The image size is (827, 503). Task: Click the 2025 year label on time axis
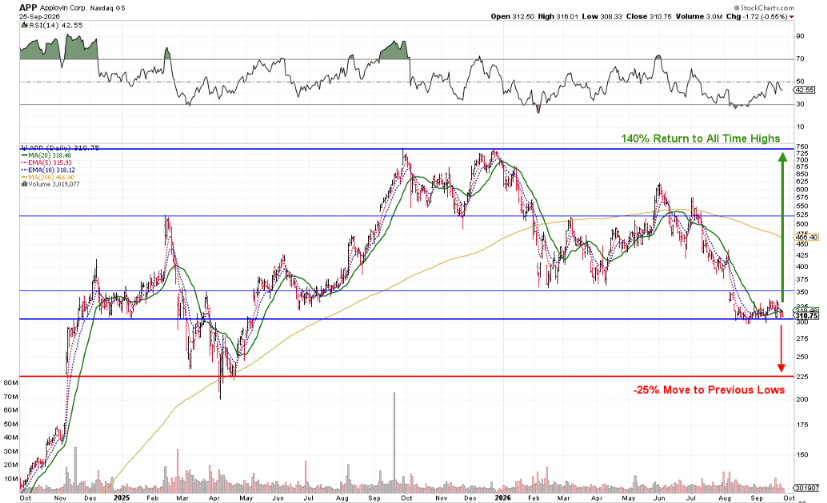121,498
